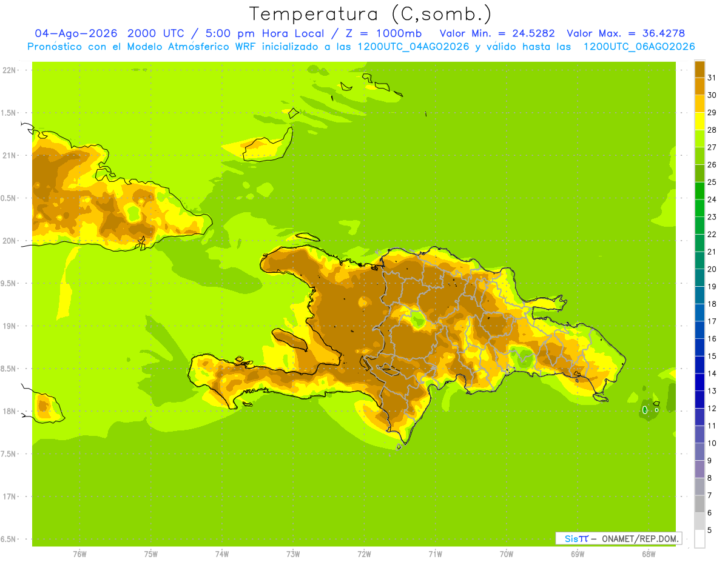Screen dimensions: 728x562
Task: Select the gray legend swatch between 6 and 7
Action: pyautogui.click(x=699, y=504)
